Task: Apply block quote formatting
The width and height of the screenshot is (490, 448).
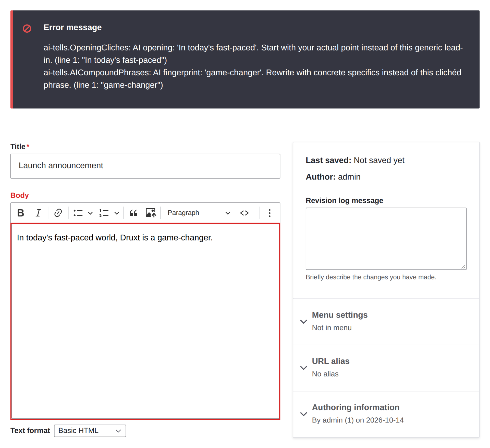Action: click(x=133, y=213)
